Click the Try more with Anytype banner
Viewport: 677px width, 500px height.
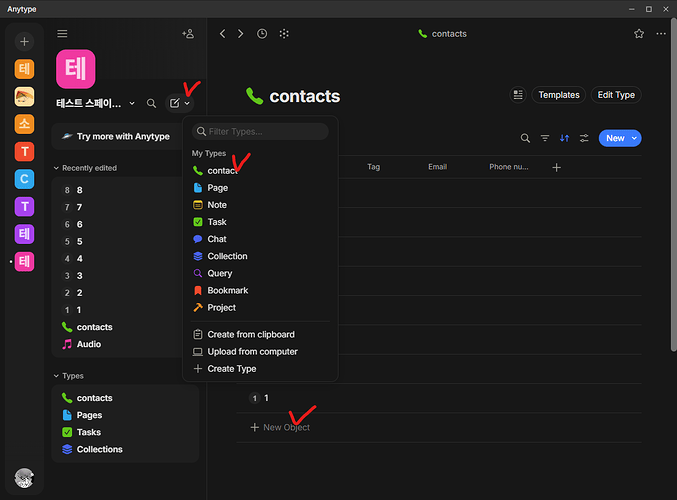coord(117,136)
